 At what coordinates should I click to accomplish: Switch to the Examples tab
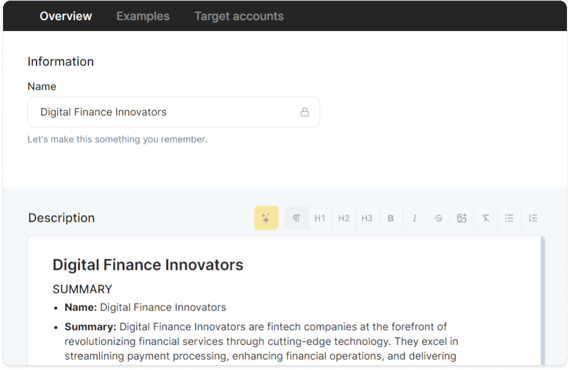143,16
